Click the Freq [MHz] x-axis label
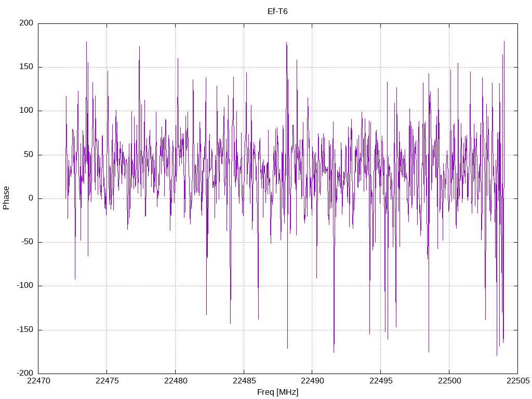 tap(277, 392)
